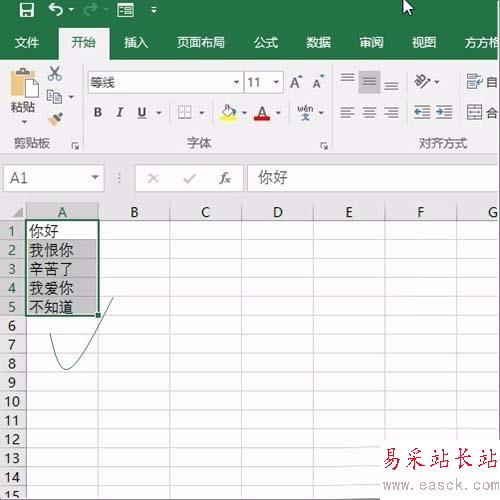Click the Save icon in quick access toolbar
Screen dimensions: 500x500
click(x=27, y=10)
